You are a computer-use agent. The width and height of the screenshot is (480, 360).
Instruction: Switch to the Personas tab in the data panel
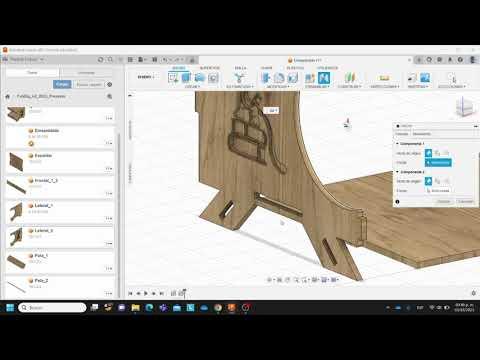click(x=86, y=73)
